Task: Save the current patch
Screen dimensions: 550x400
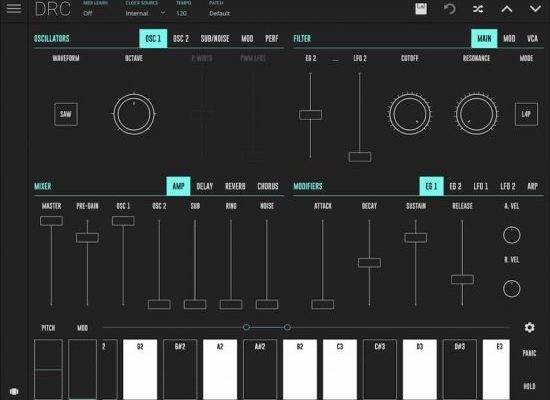Action: point(421,9)
